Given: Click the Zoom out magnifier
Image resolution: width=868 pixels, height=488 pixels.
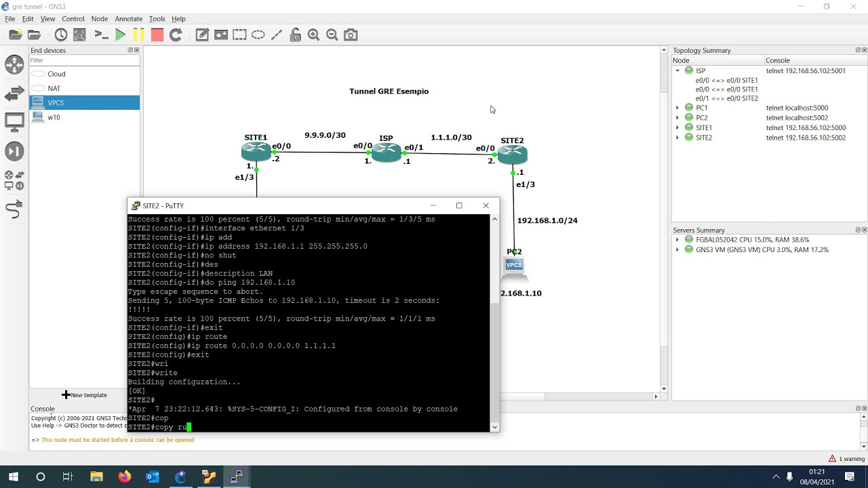Looking at the screenshot, I should click(332, 35).
